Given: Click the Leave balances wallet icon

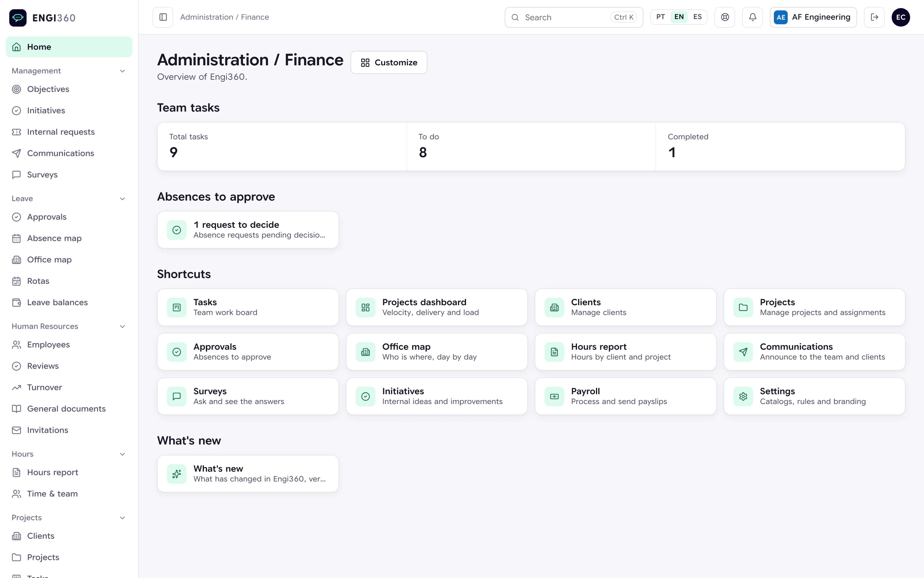Looking at the screenshot, I should pyautogui.click(x=16, y=302).
